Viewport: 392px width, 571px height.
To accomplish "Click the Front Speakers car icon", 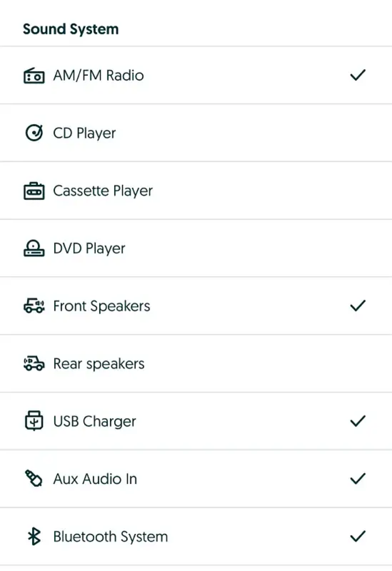I will click(34, 306).
